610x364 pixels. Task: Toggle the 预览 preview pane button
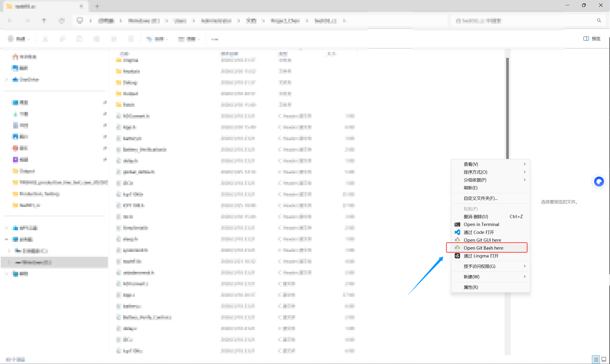(x=592, y=39)
